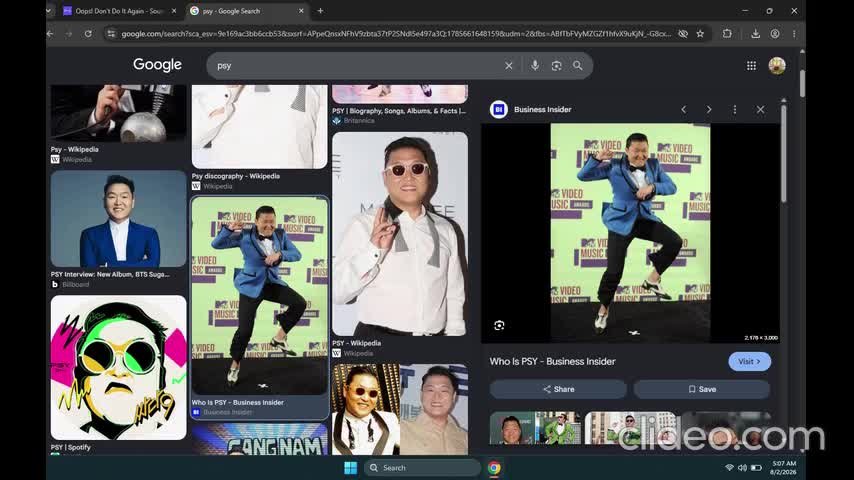Reload the page with the refresh icon
854x480 pixels.
pos(88,34)
